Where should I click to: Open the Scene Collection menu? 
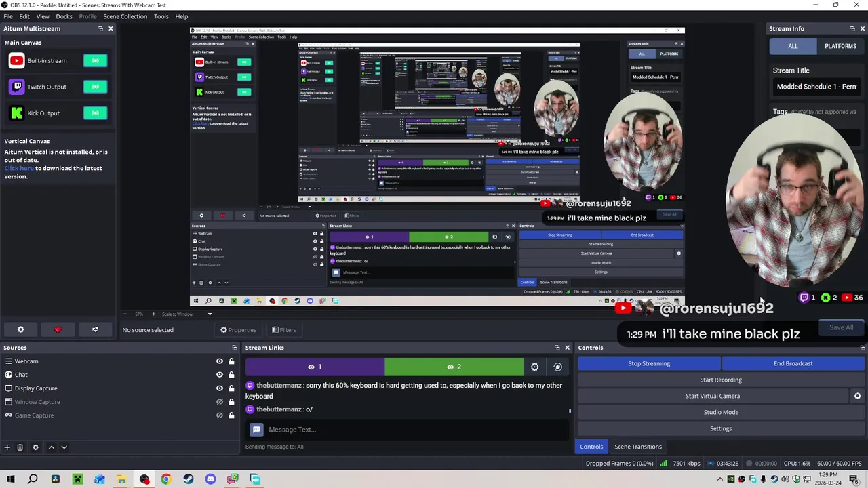[125, 16]
